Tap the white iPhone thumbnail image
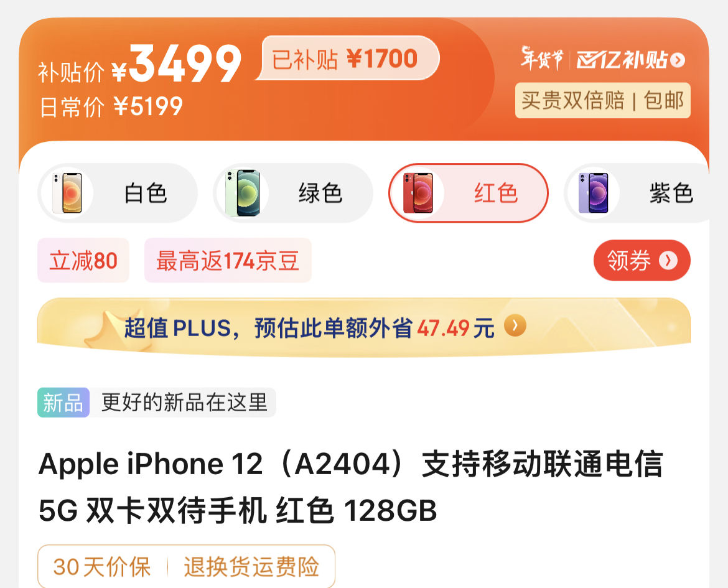728x588 pixels. coord(67,193)
